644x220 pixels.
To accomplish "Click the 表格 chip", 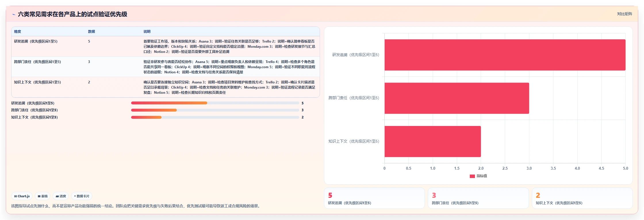I will [43, 196].
